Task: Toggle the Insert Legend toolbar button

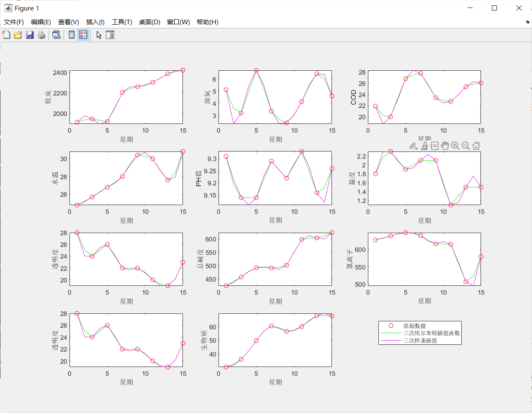Action: point(83,35)
